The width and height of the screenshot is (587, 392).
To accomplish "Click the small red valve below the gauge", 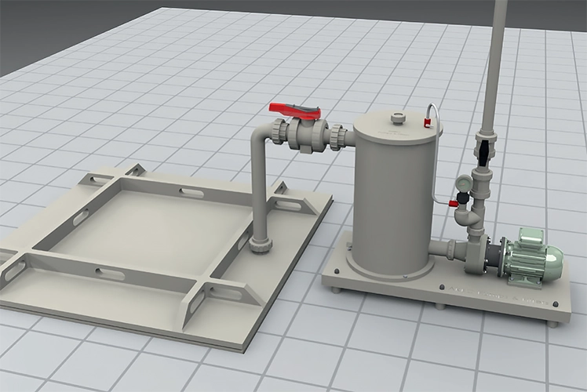I will (454, 204).
